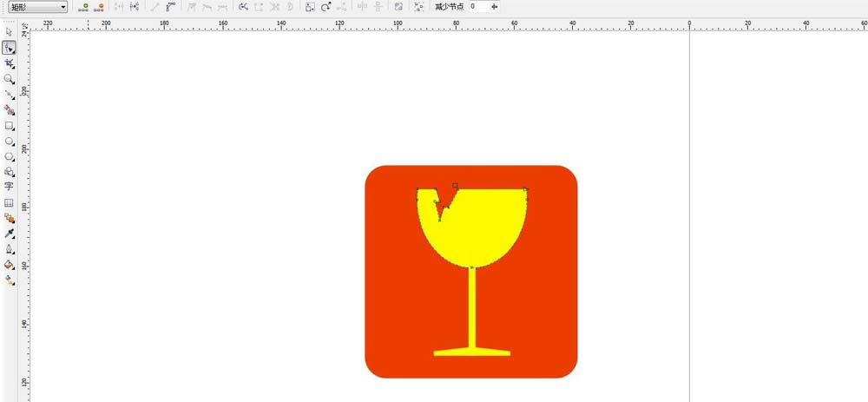Select the Text tool labeled 字
Viewport: 868px width, 402px height.
tap(9, 187)
